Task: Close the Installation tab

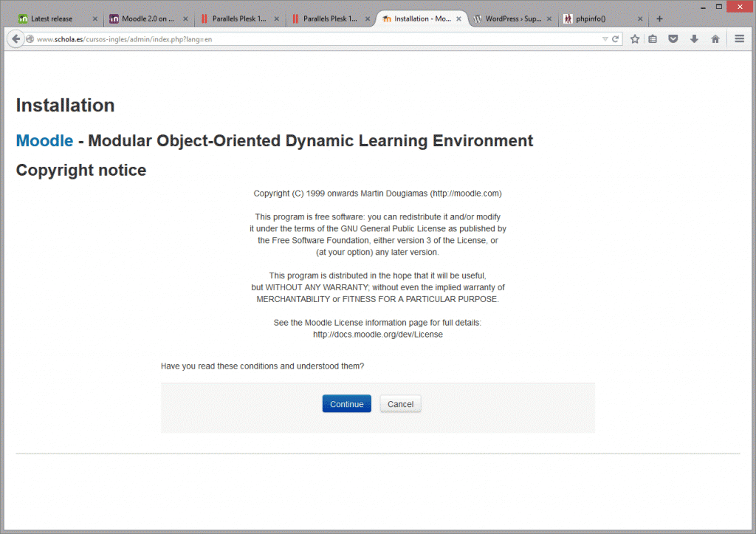Action: point(458,18)
